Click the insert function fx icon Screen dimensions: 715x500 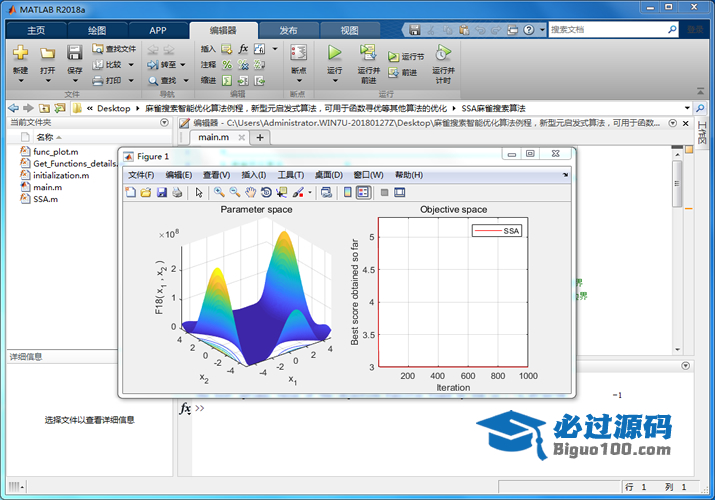click(x=243, y=49)
